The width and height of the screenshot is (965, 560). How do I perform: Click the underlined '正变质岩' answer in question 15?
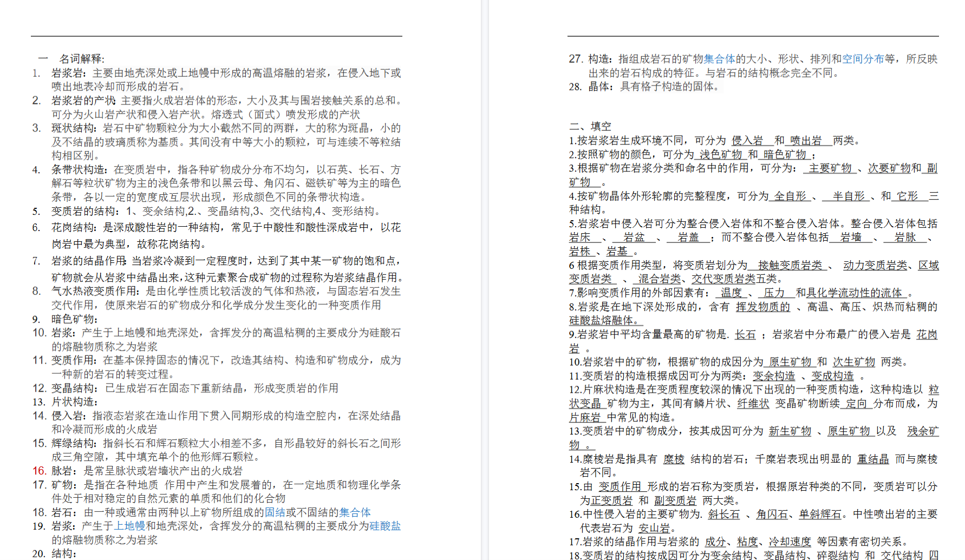coord(611,500)
